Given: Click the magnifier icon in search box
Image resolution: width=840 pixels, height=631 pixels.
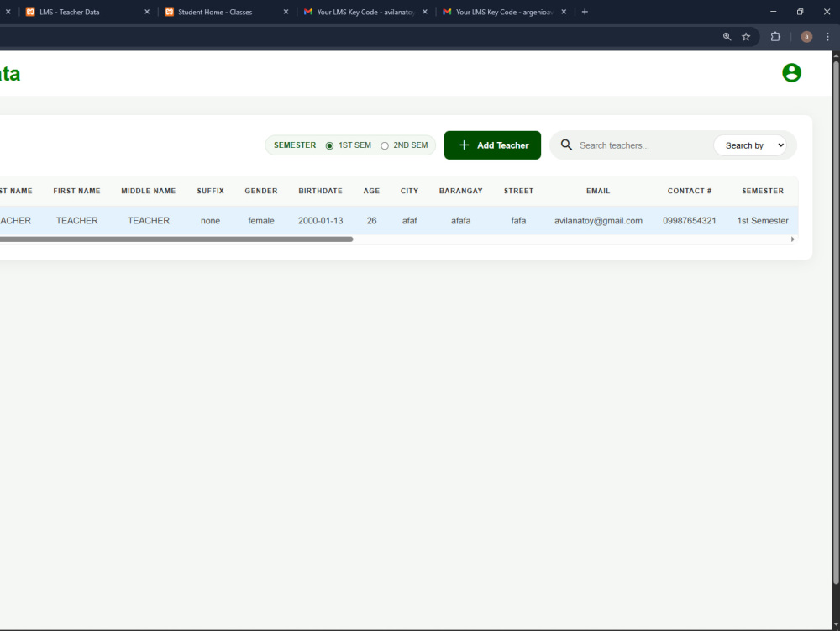Looking at the screenshot, I should pyautogui.click(x=566, y=145).
